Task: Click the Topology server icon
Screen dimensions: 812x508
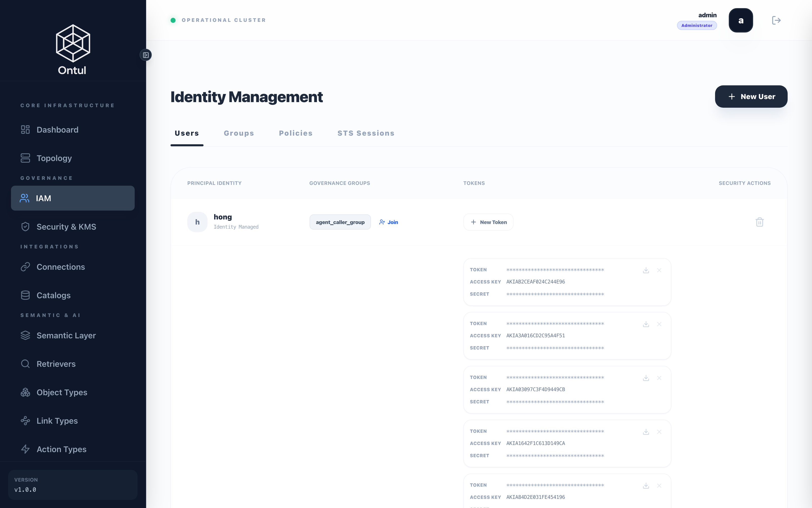Action: coord(25,158)
